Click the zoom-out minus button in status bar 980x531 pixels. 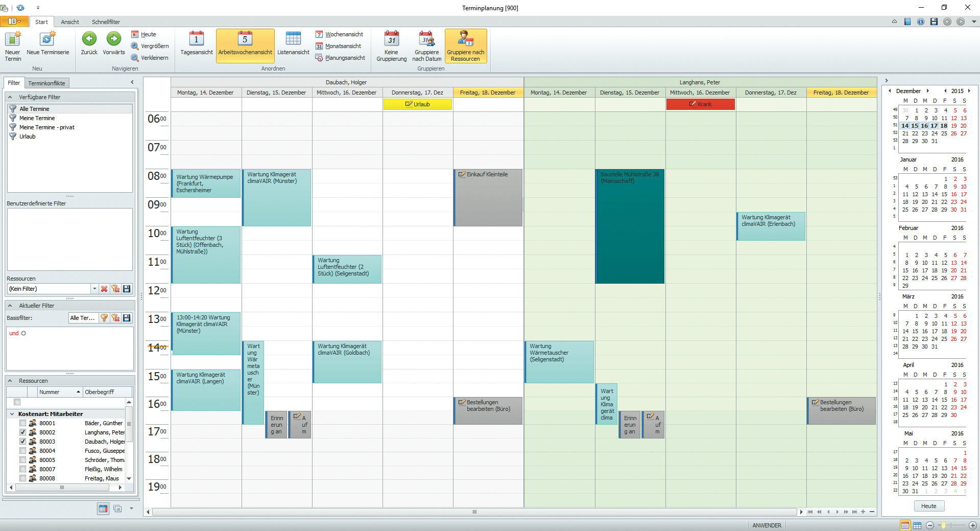(x=930, y=525)
